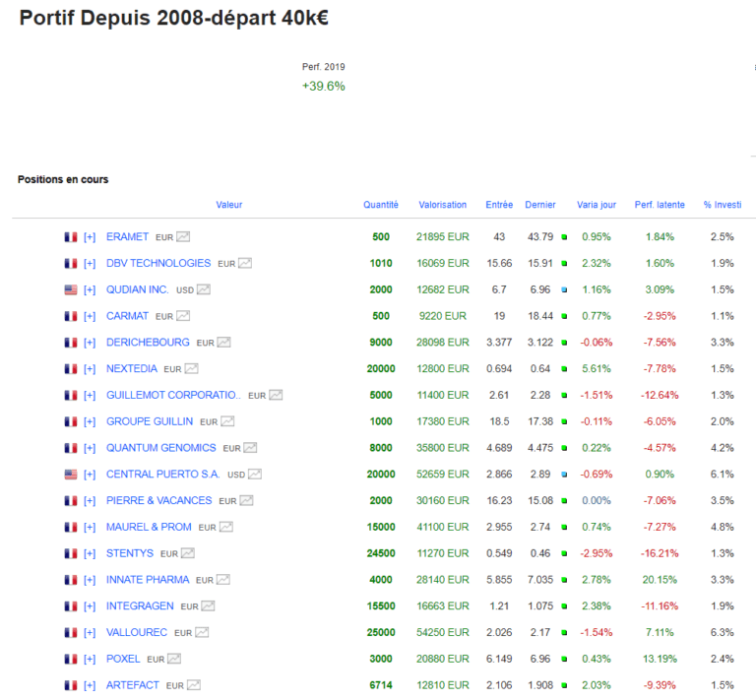Open the chart icon next to ERAMET
The image size is (756, 700).
[x=183, y=237]
